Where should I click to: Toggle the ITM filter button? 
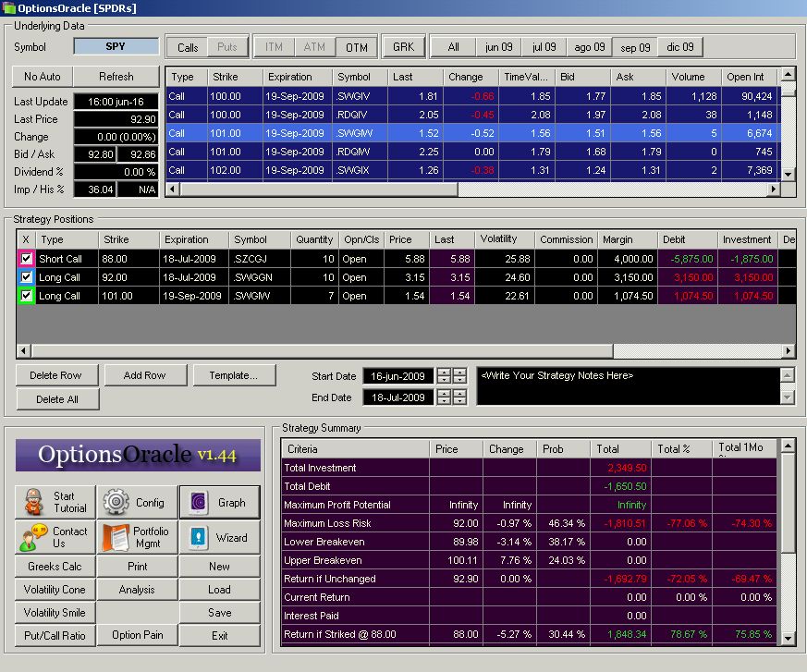click(274, 47)
